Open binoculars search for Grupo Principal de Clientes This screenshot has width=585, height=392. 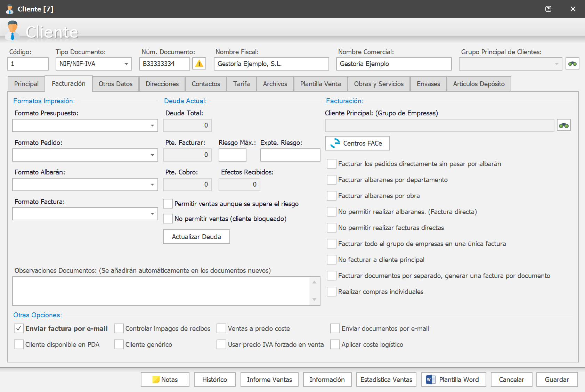[572, 64]
